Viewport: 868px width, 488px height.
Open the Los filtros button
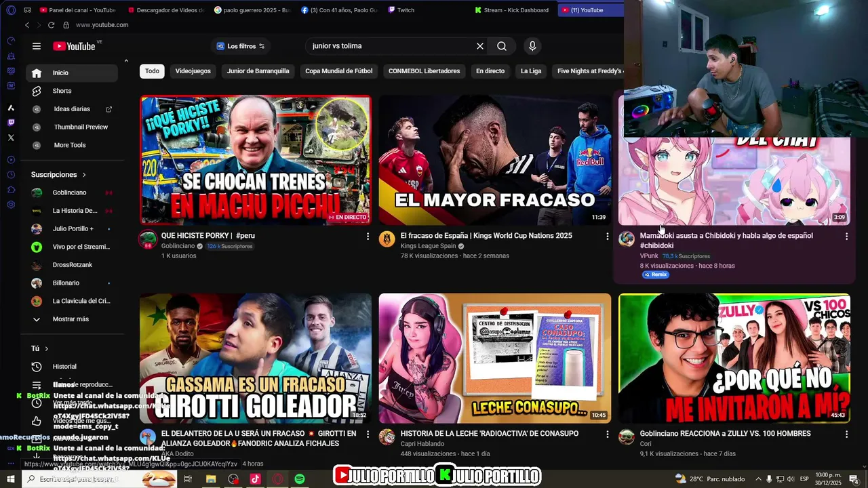coord(241,46)
